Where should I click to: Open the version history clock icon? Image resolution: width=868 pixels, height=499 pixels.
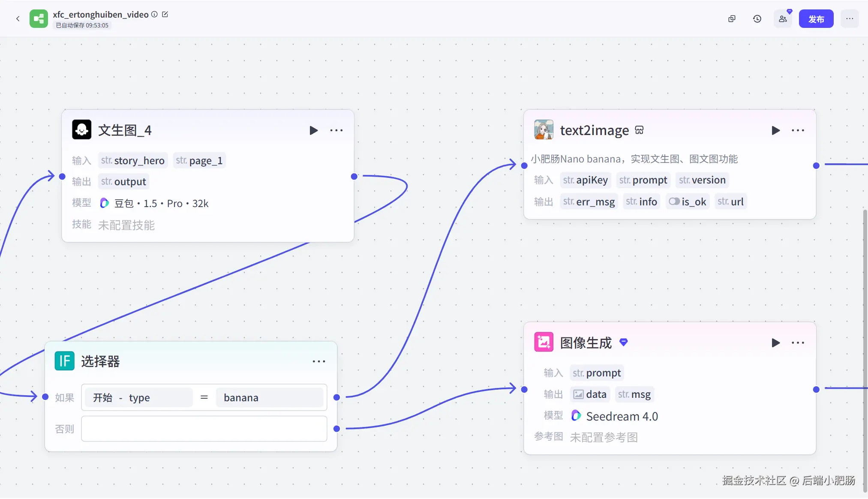[757, 19]
